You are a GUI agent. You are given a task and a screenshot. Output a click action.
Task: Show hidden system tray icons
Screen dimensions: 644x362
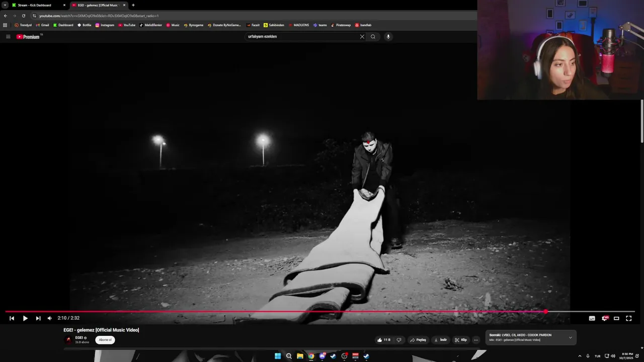[580, 356]
